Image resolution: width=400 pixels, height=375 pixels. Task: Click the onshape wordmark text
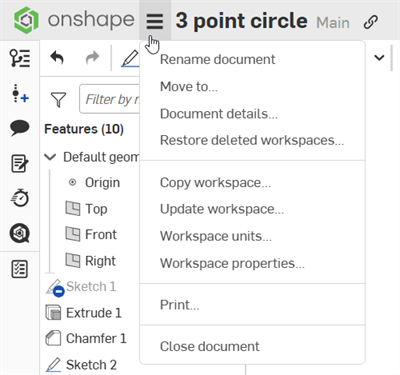coord(91,20)
